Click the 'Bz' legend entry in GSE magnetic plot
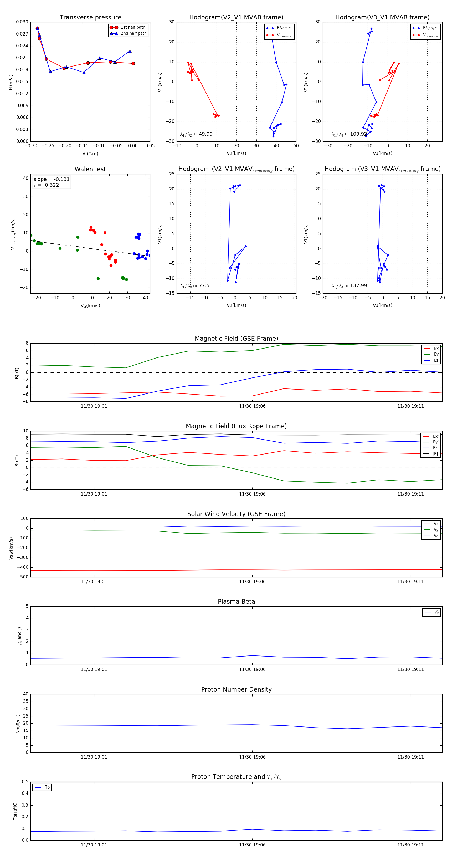 coord(431,360)
